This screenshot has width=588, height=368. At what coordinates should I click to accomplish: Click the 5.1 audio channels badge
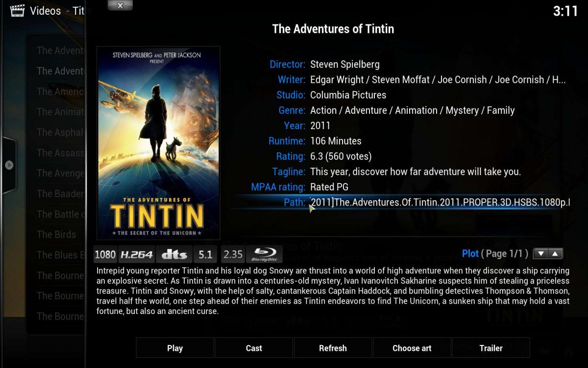[x=205, y=254]
